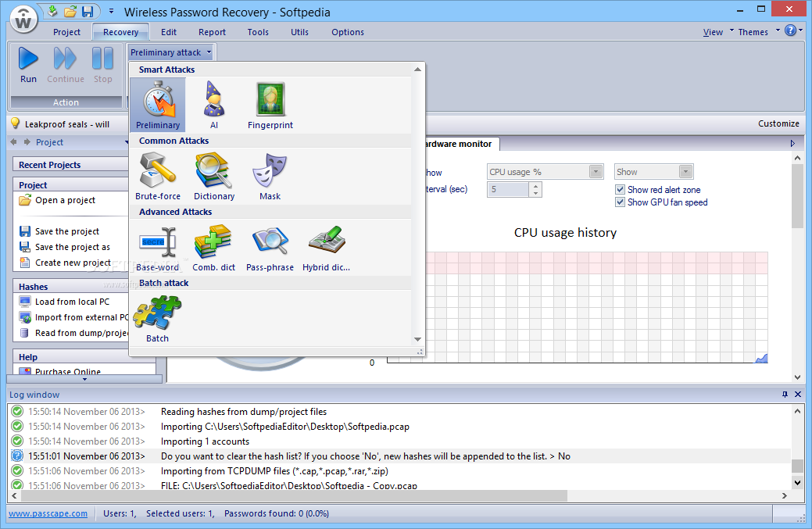Pick the Brute-force attack
This screenshot has width=812, height=529.
click(x=157, y=176)
